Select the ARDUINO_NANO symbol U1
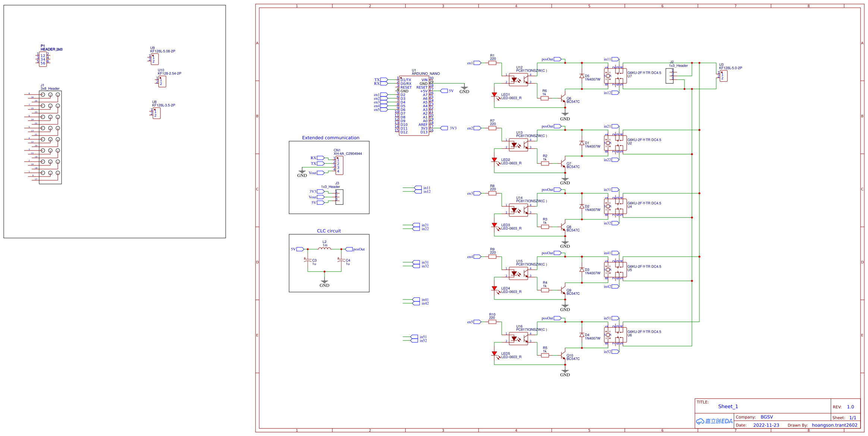 [414, 106]
